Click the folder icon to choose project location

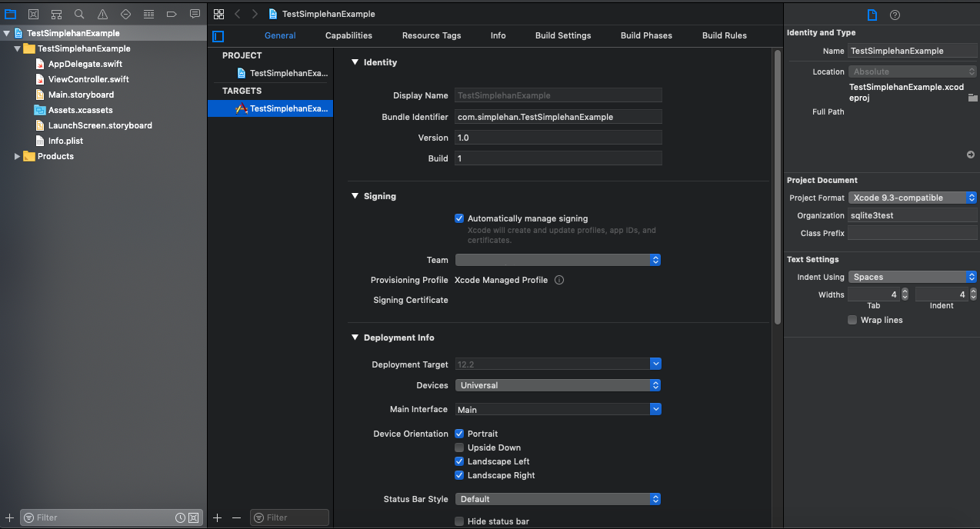click(972, 98)
